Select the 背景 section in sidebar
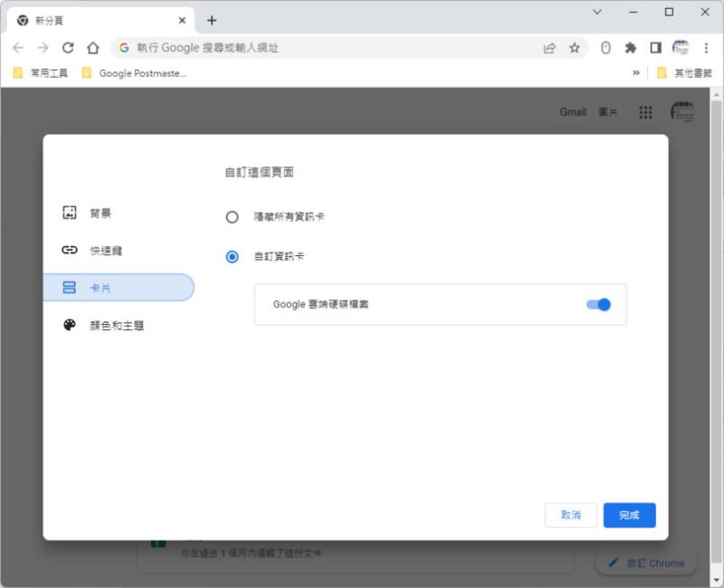This screenshot has height=588, width=724. 119,213
